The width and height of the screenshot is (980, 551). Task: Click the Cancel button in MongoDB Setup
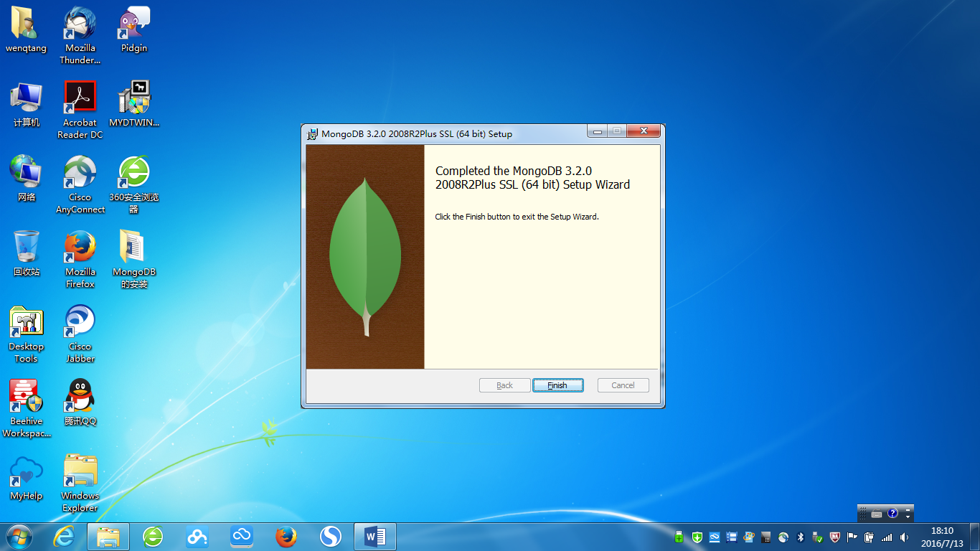[x=623, y=385]
